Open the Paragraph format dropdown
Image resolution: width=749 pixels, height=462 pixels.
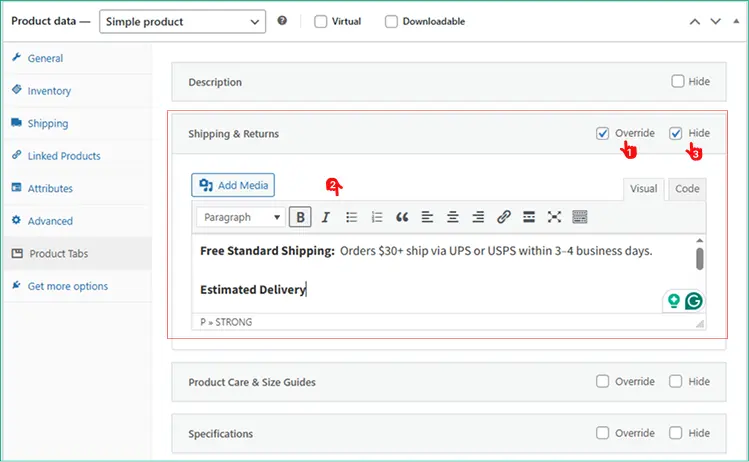[241, 217]
